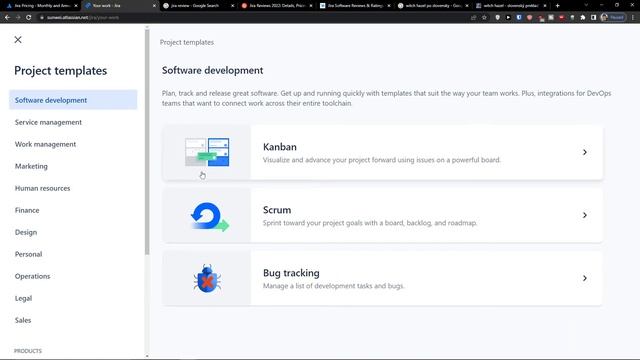Open the tab search dropdown arrow
Screen dimensions: 640x360
(x=586, y=5)
